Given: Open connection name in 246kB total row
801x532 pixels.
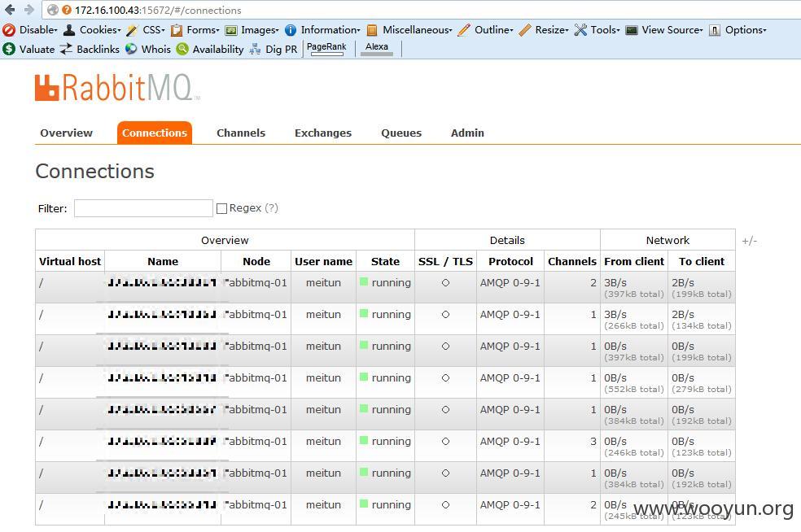Looking at the screenshot, I should tap(162, 441).
